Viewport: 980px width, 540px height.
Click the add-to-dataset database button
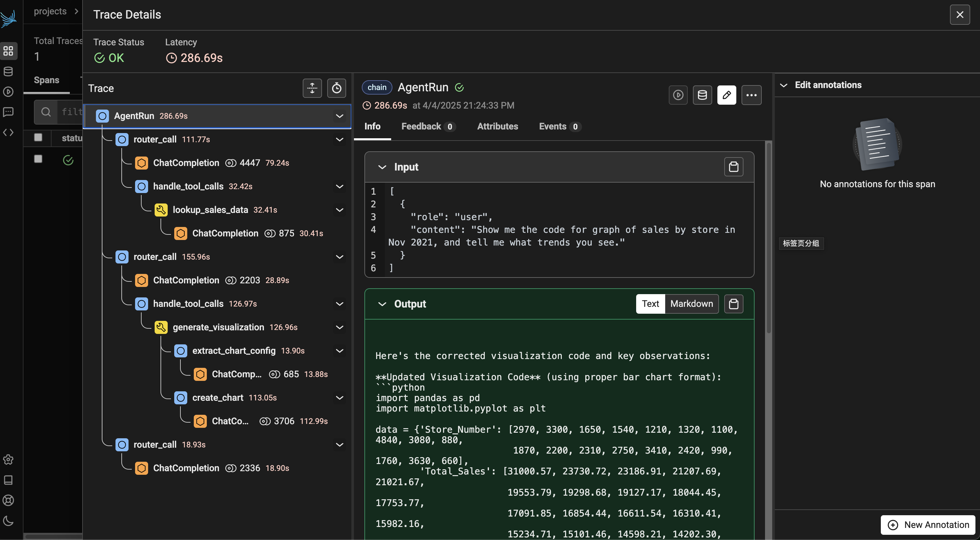[703, 95]
